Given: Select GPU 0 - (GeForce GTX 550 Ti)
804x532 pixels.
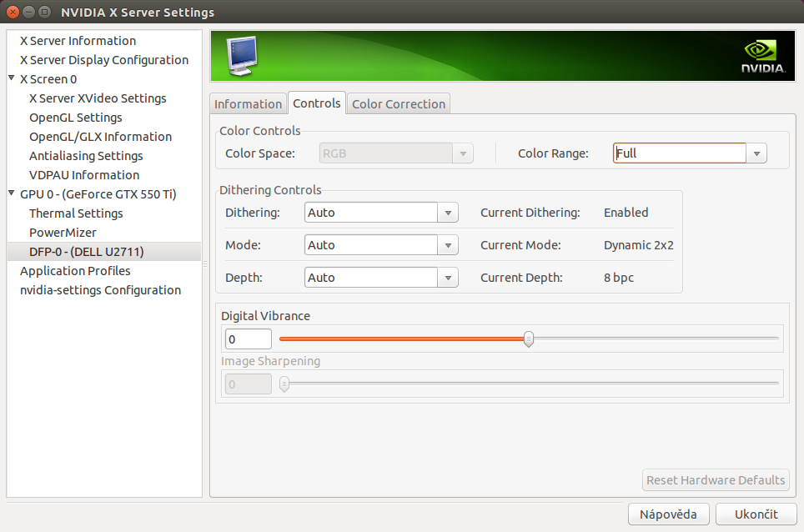Looking at the screenshot, I should (x=98, y=194).
